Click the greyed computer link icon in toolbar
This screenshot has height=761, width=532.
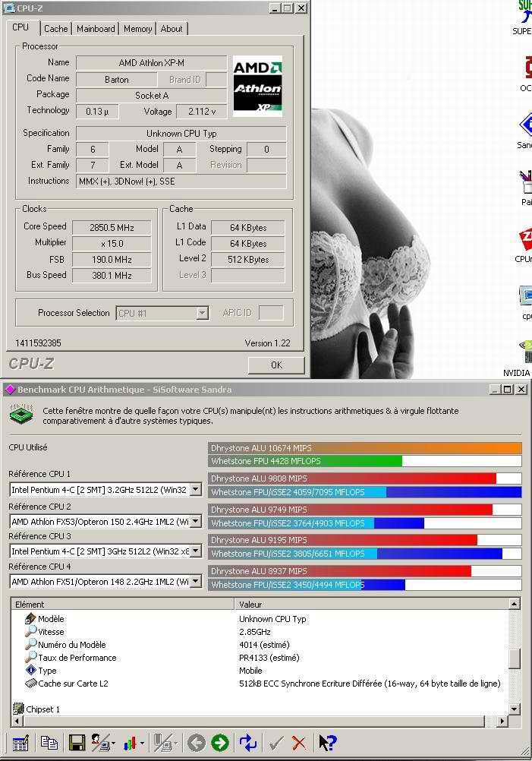tap(162, 743)
